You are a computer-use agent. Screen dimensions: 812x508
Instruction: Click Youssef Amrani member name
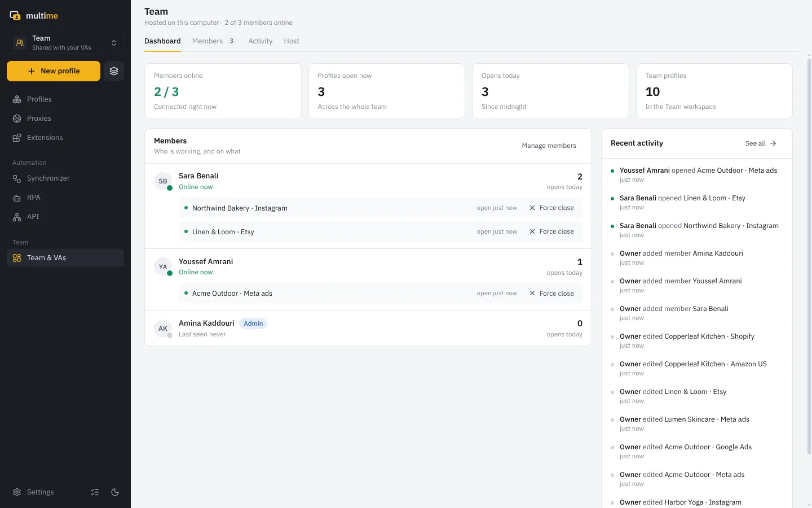coord(206,262)
